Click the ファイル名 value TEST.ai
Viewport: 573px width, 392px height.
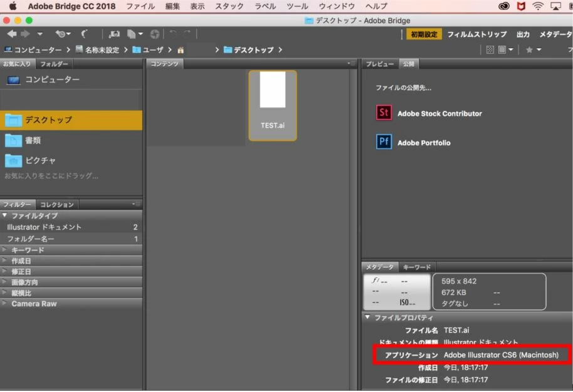pos(456,330)
